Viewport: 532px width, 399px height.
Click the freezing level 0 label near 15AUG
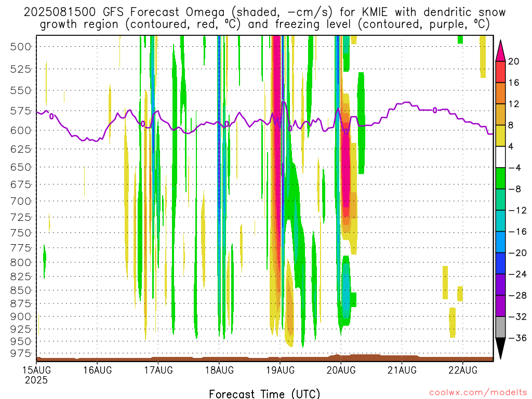pos(51,116)
